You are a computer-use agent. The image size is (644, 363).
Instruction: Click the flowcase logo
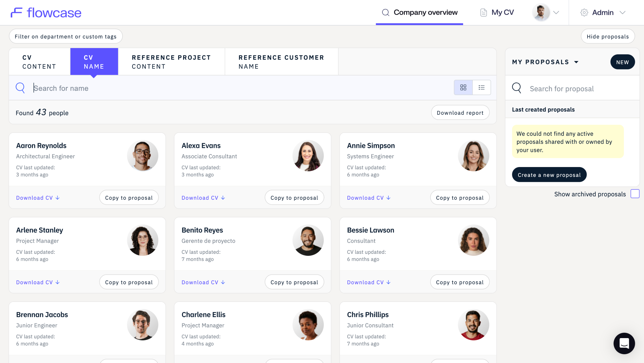46,13
